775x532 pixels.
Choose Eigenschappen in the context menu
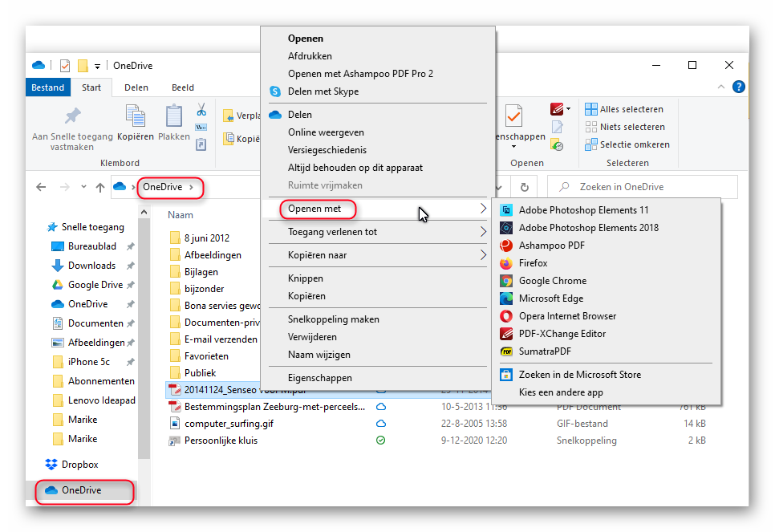point(320,378)
